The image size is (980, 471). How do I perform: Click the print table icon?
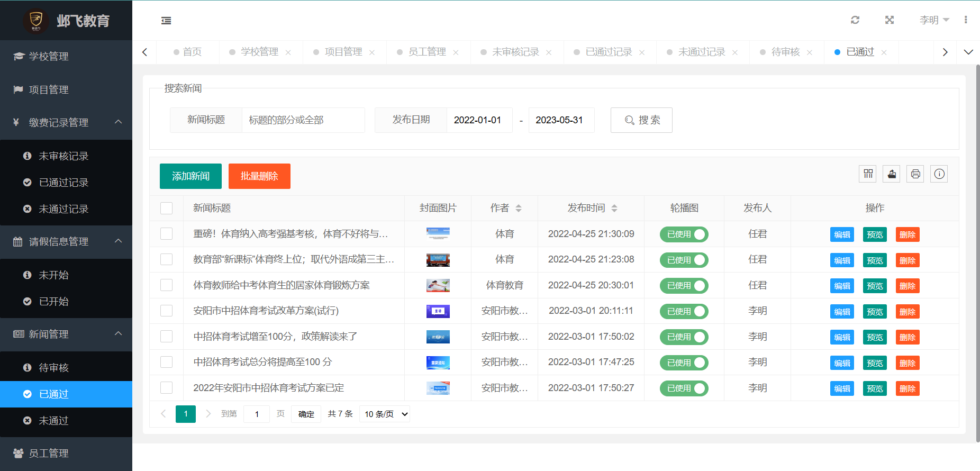pyautogui.click(x=915, y=174)
